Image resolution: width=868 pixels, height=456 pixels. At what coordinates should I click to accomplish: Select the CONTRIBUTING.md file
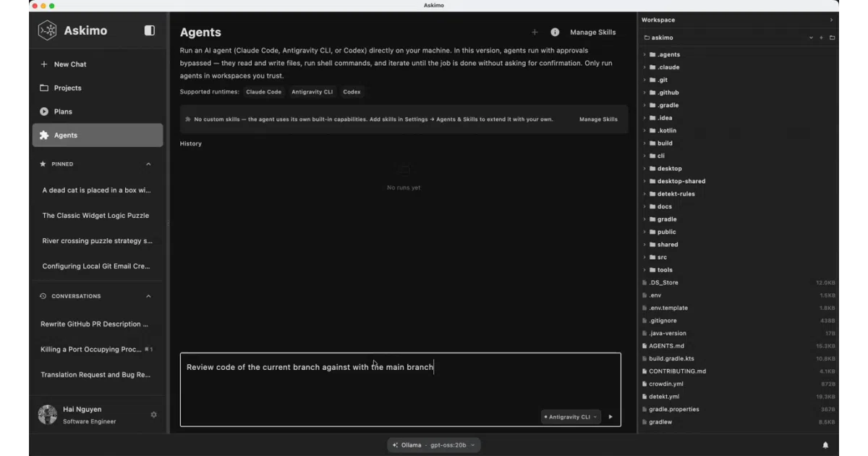[738, 371]
